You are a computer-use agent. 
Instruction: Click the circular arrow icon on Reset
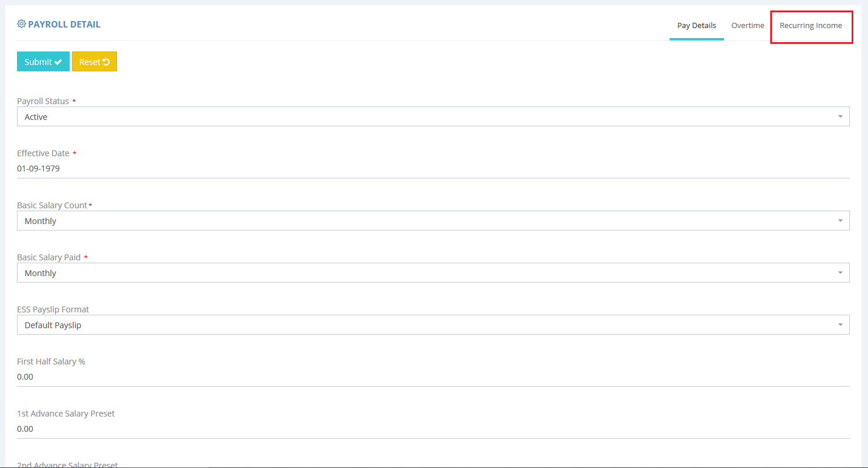click(x=106, y=62)
